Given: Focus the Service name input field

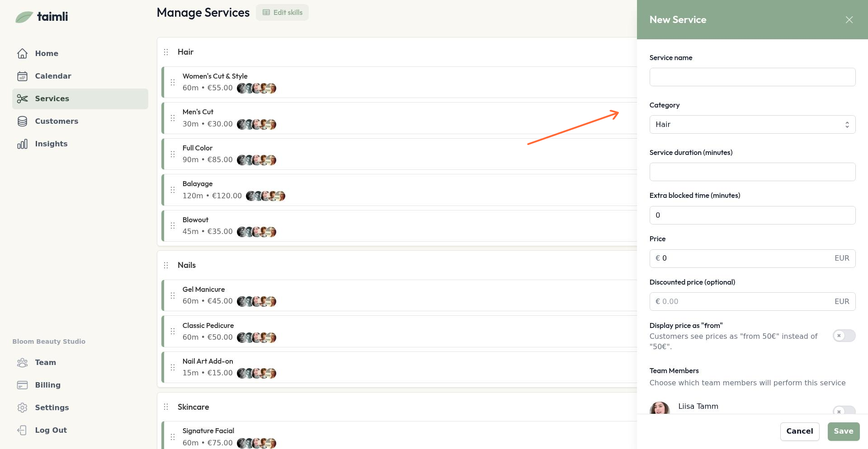Looking at the screenshot, I should coord(752,77).
